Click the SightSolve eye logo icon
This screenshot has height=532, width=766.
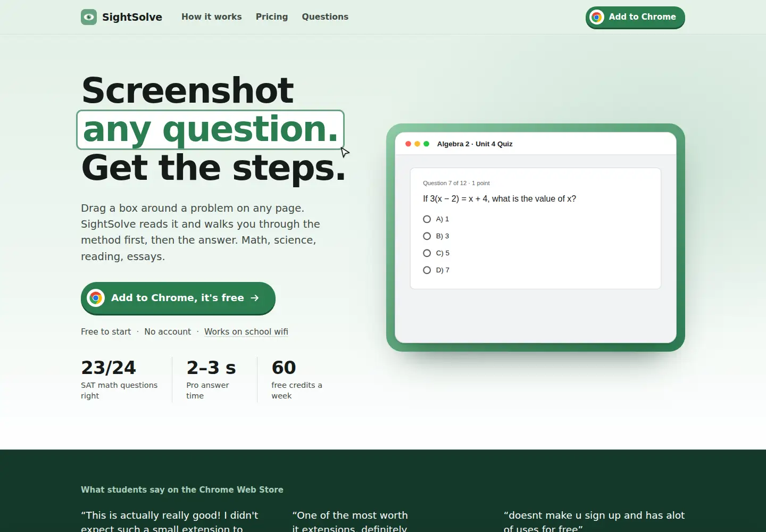(89, 17)
